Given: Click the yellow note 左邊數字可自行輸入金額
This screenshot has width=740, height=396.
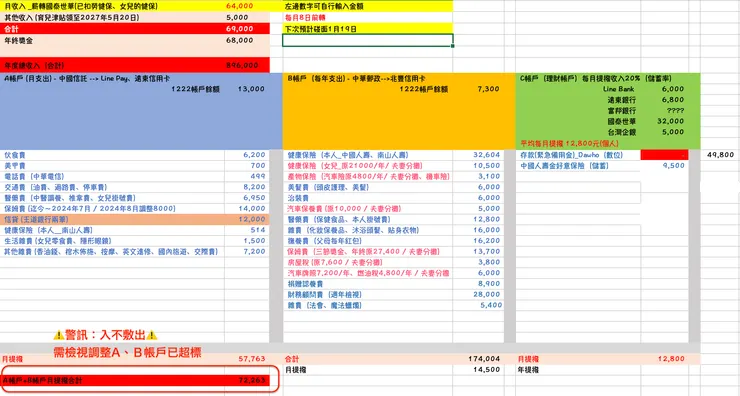Looking at the screenshot, I should coord(324,6).
